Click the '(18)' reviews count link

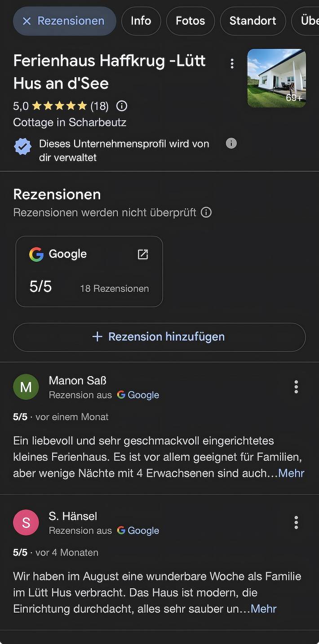point(100,106)
